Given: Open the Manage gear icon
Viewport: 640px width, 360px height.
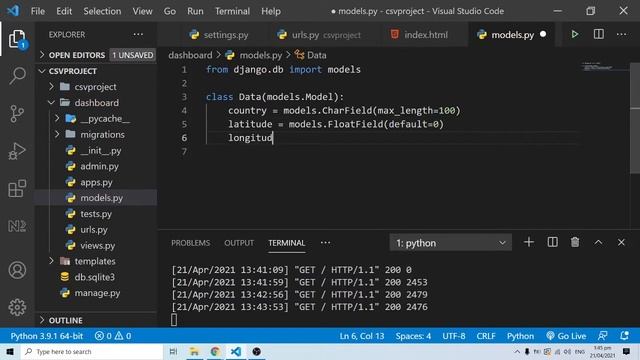Looking at the screenshot, I should click(x=17, y=307).
